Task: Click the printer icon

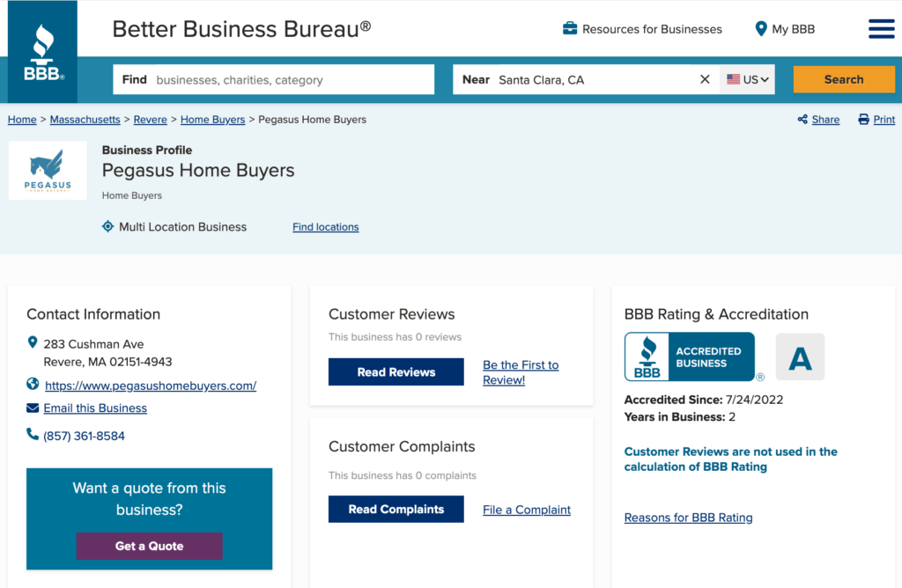Action: pyautogui.click(x=863, y=119)
